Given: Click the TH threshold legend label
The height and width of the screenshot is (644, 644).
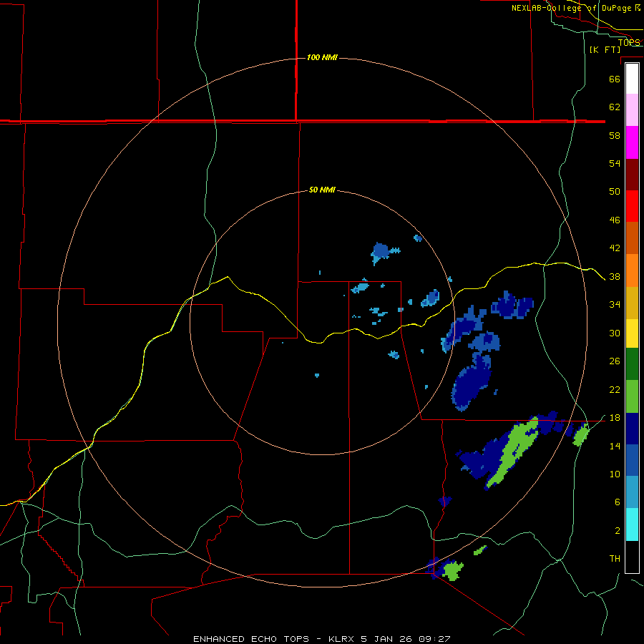Looking at the screenshot, I should (615, 559).
